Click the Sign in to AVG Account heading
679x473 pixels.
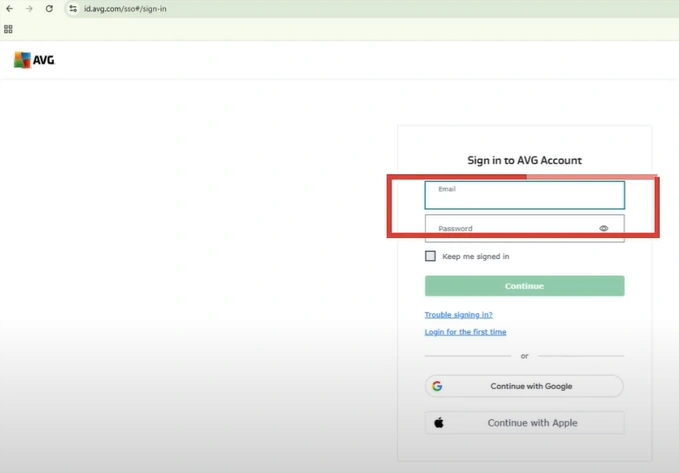(524, 160)
